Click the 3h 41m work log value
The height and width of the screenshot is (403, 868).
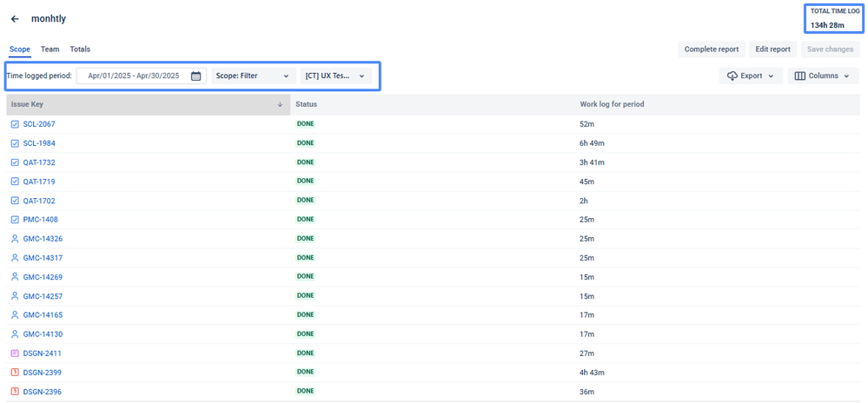pyautogui.click(x=592, y=162)
